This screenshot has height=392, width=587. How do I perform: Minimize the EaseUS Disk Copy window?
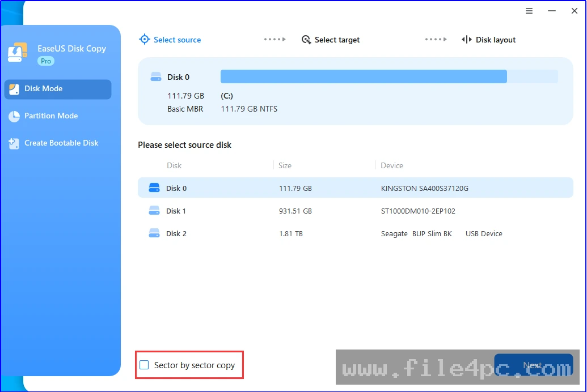551,11
